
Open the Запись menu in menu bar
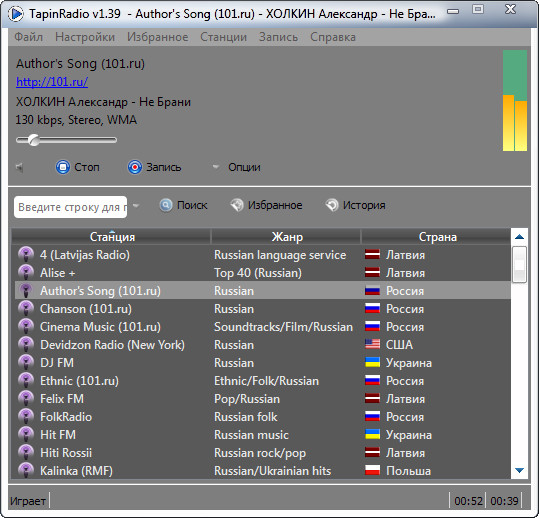point(278,37)
